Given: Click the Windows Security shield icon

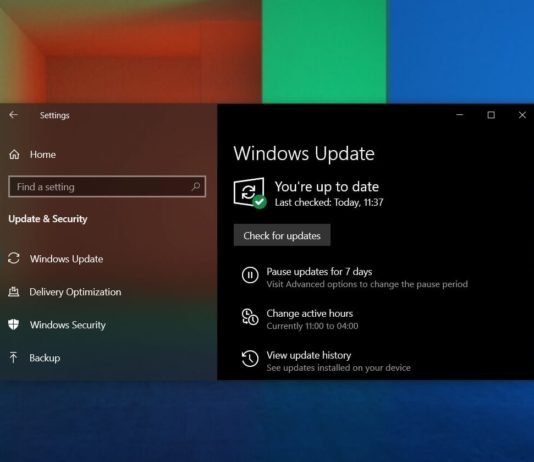Looking at the screenshot, I should pyautogui.click(x=14, y=324).
